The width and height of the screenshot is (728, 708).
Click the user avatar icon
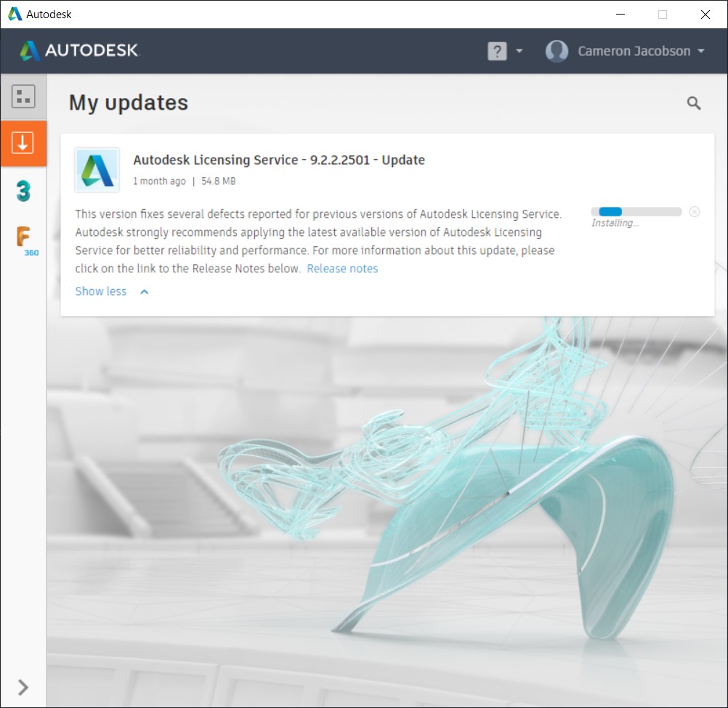(557, 51)
